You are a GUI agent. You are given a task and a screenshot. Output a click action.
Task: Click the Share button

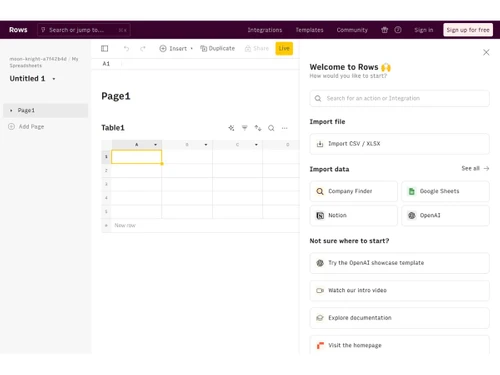257,49
